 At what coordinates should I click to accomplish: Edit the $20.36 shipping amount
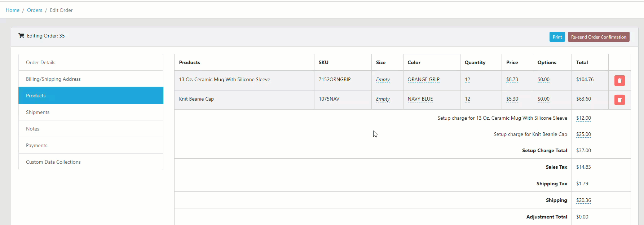tap(583, 200)
